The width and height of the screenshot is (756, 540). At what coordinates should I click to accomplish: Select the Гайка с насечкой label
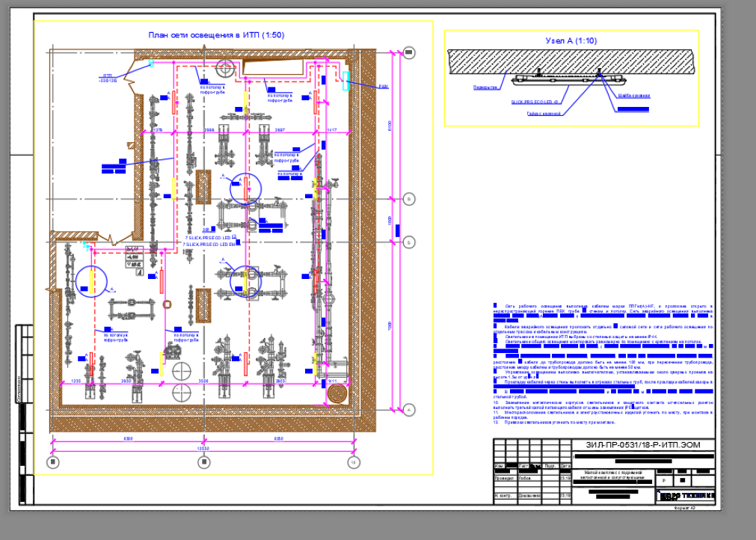[544, 114]
